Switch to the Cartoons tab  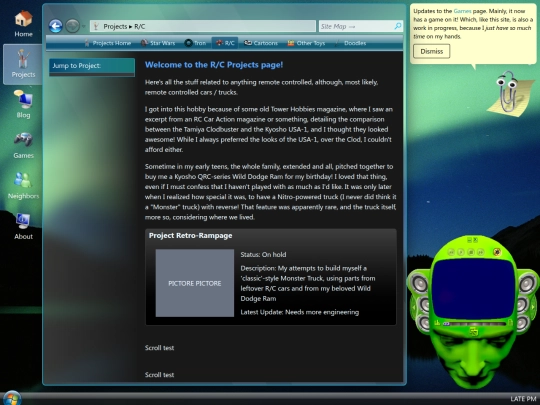pyautogui.click(x=261, y=43)
